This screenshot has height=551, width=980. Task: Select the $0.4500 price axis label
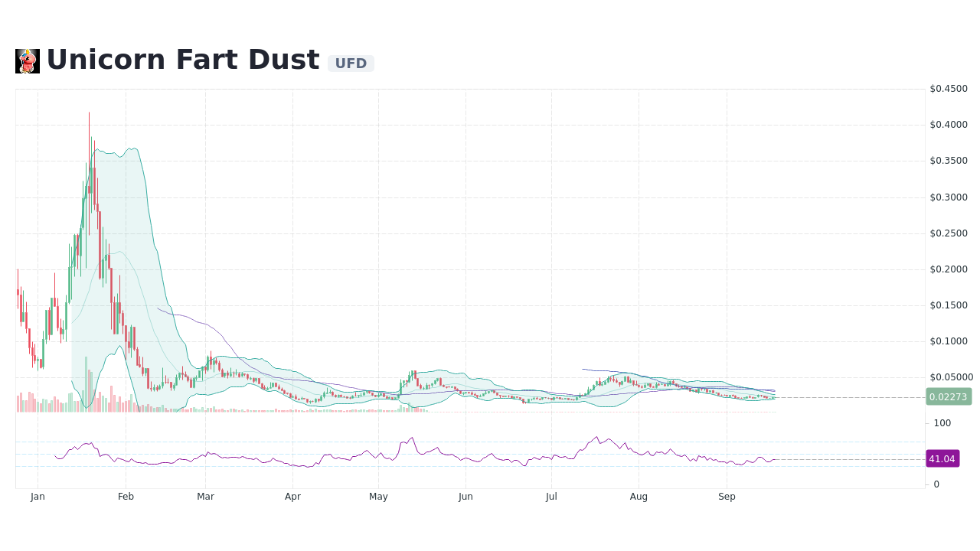(948, 89)
